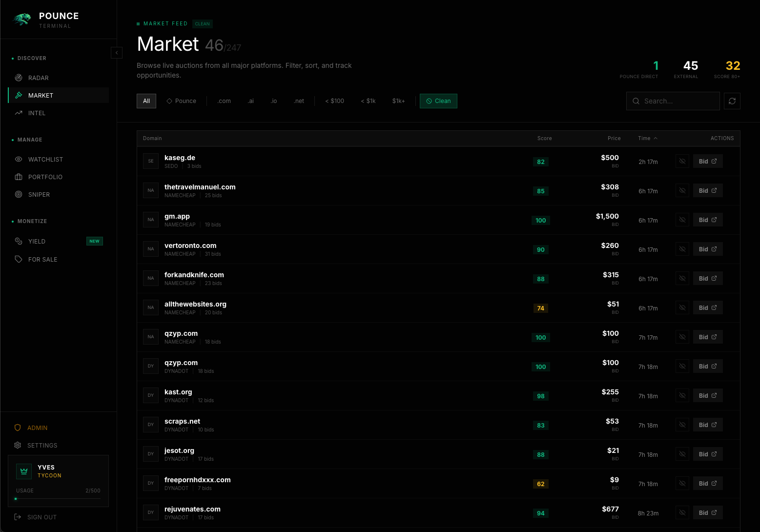Filter prices under $1k
Viewport: 760px width, 532px height.
coord(368,101)
